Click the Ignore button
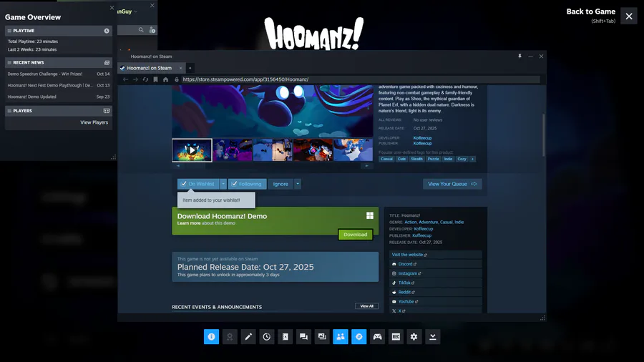644x362 pixels. (x=280, y=184)
